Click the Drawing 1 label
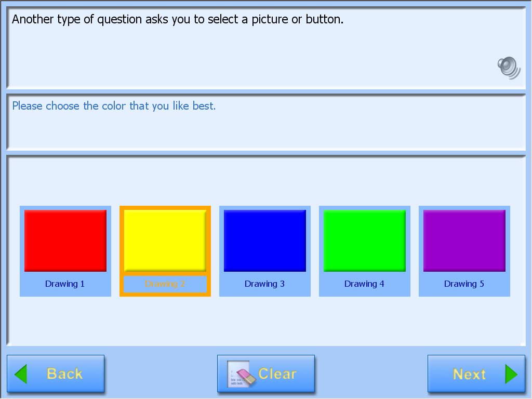The image size is (532, 399). click(65, 284)
